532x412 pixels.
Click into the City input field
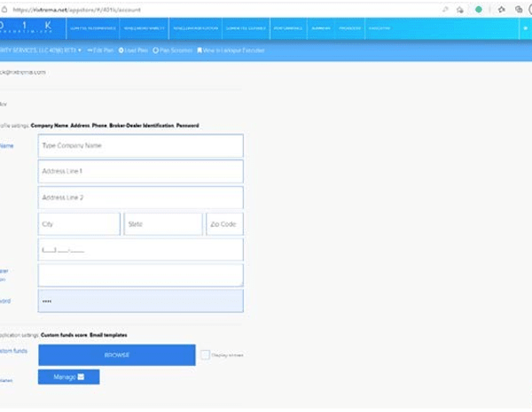click(78, 224)
